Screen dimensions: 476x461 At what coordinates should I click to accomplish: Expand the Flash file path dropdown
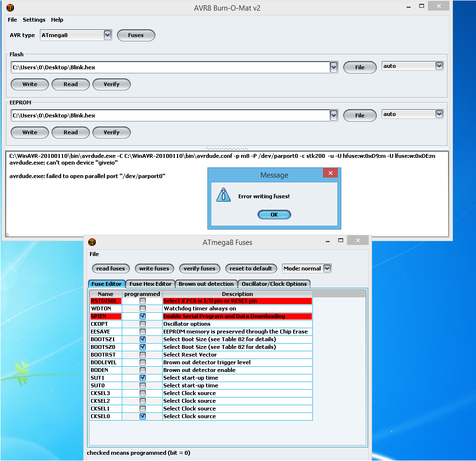click(334, 67)
